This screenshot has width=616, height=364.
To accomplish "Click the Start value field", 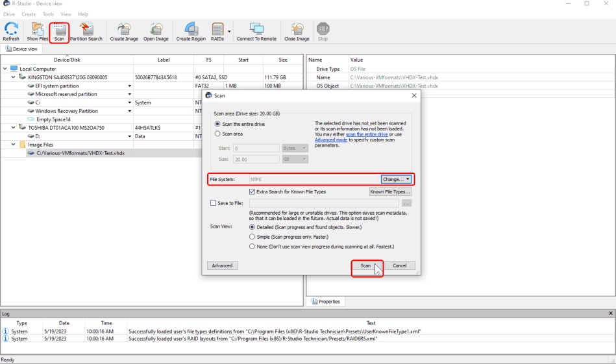I will coord(256,148).
